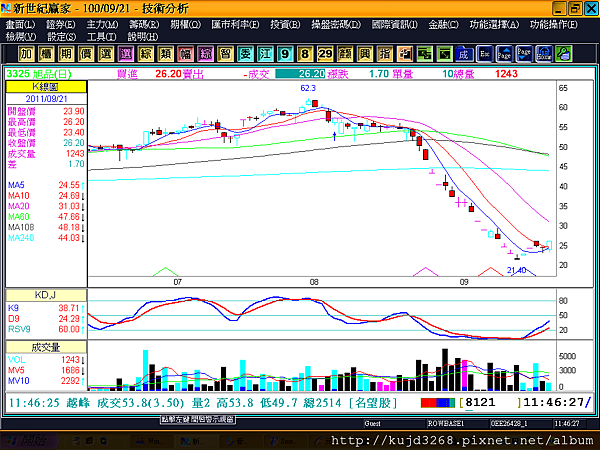Screen dimensions: 600x450
Task: Open the 功能操作(E) menu
Action: [x=554, y=25]
